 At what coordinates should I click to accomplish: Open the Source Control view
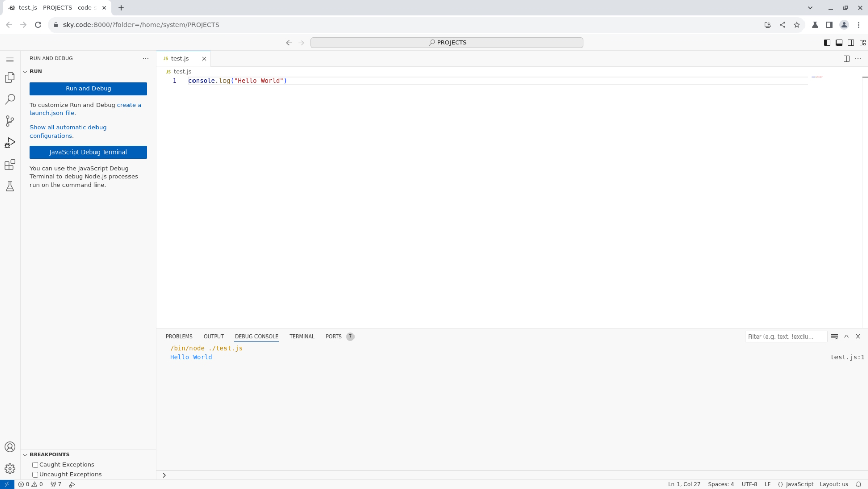(10, 121)
